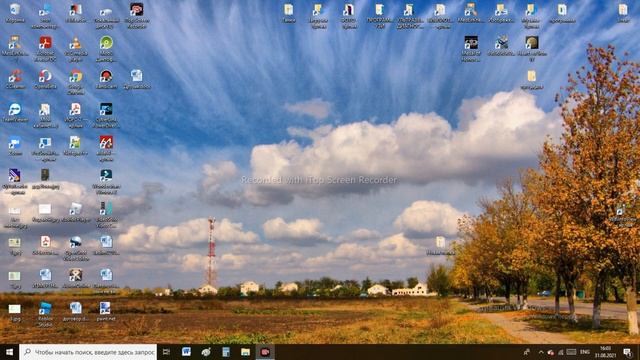
Task: Open the taskbar clock and date
Action: pyautogui.click(x=605, y=352)
